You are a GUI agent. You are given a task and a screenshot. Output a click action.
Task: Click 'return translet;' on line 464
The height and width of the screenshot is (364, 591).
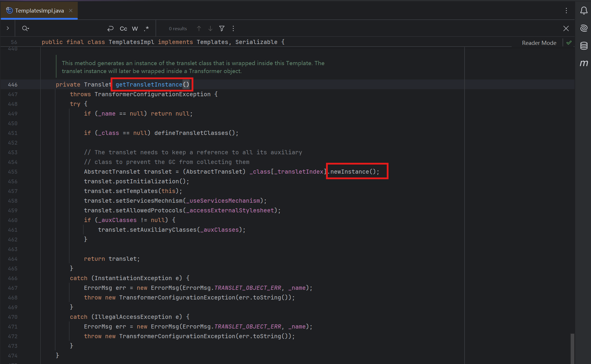pyautogui.click(x=112, y=259)
